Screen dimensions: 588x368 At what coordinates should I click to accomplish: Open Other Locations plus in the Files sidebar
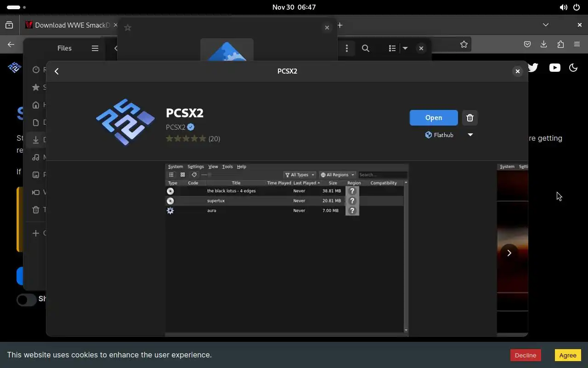pyautogui.click(x=36, y=233)
